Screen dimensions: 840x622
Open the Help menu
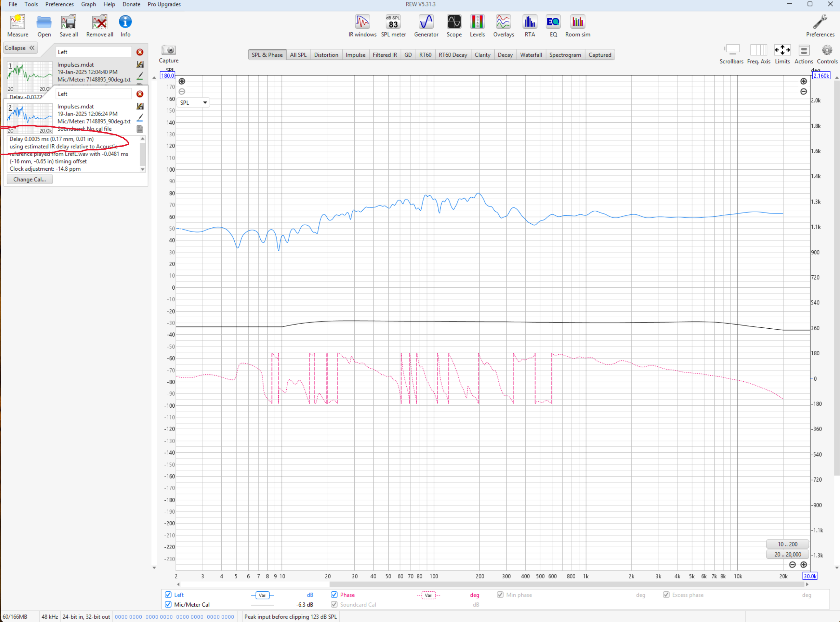pos(109,4)
